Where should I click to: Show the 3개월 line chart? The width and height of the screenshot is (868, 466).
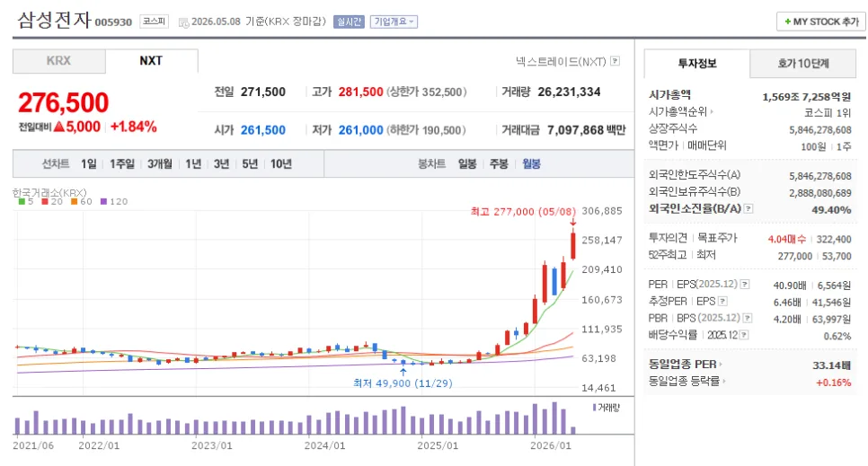coord(159,163)
